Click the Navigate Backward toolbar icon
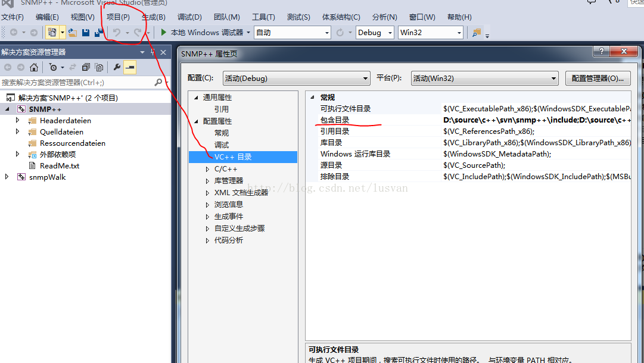This screenshot has height=363, width=644. (x=14, y=32)
